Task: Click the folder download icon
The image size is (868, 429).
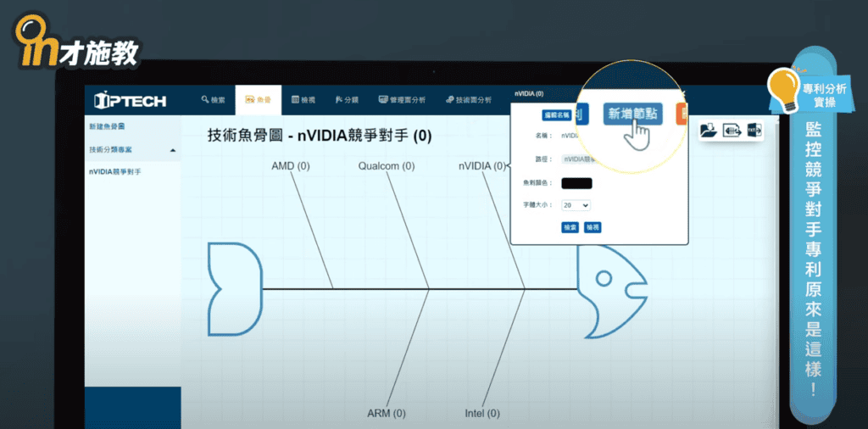Action: 709,131
